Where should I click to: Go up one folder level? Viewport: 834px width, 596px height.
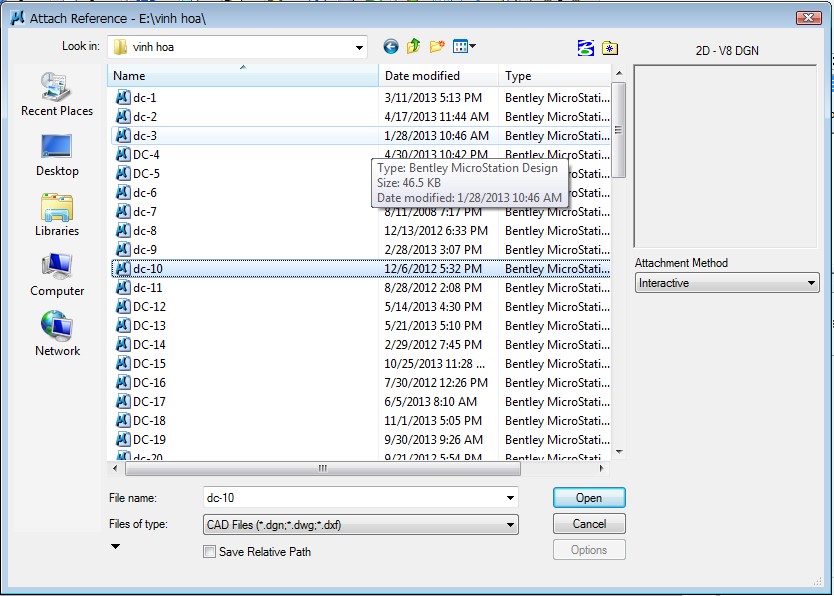click(x=413, y=47)
